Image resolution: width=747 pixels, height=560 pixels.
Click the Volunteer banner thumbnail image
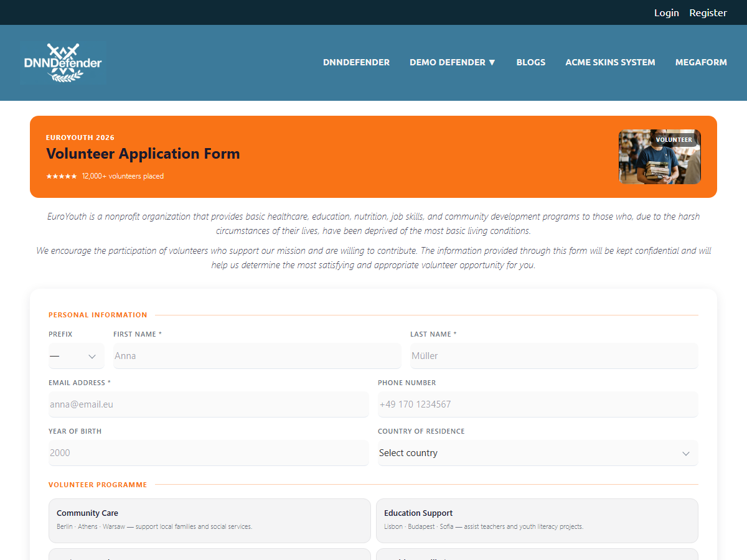pos(660,157)
